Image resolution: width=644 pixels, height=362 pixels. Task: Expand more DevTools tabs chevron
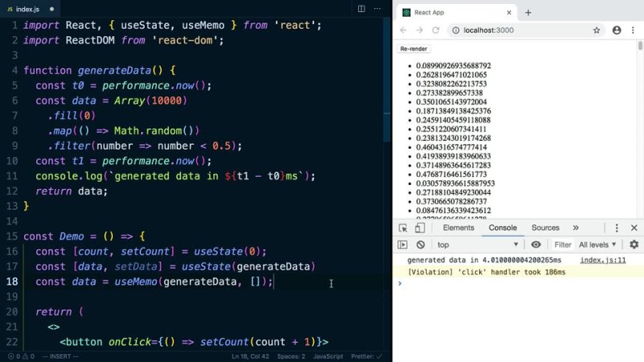point(576,228)
